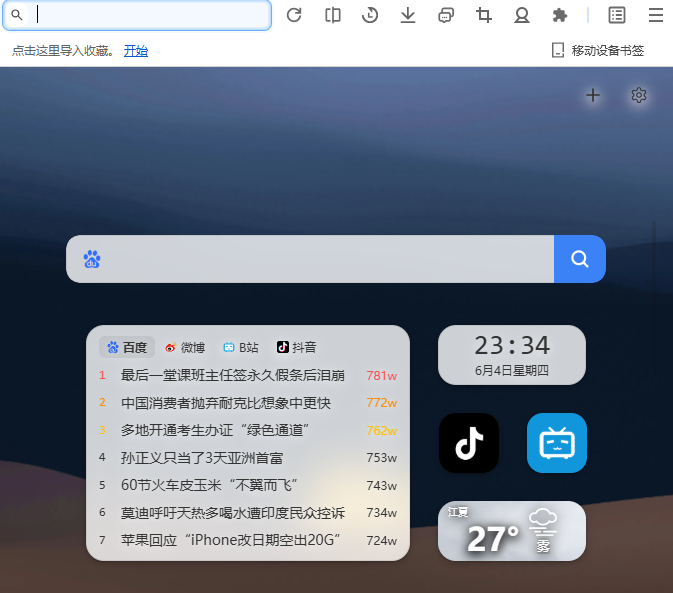Open the user account avatar icon

521,15
